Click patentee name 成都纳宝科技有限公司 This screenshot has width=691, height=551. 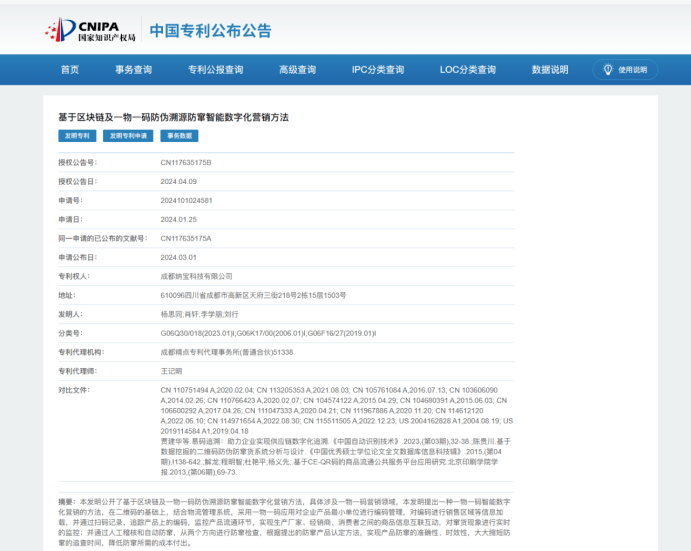[196, 276]
